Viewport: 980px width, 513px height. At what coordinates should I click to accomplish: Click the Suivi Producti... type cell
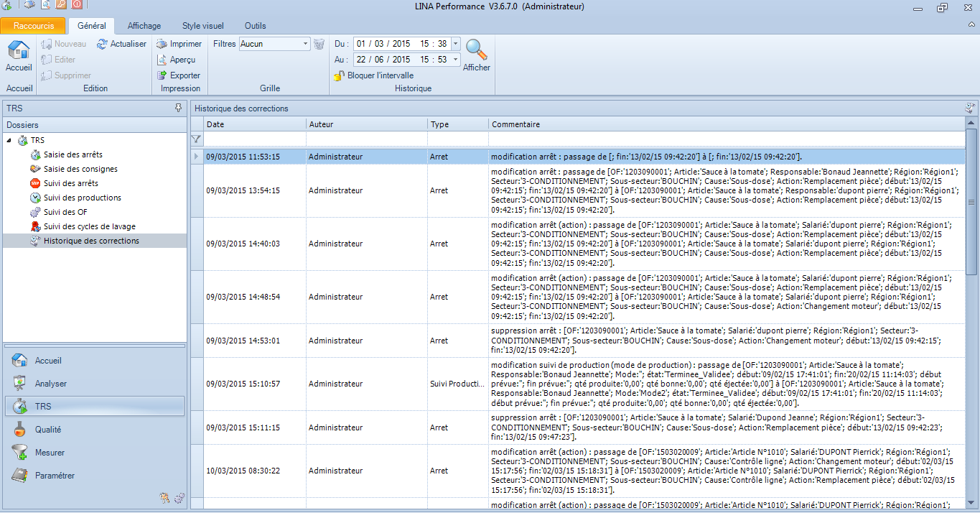point(457,384)
